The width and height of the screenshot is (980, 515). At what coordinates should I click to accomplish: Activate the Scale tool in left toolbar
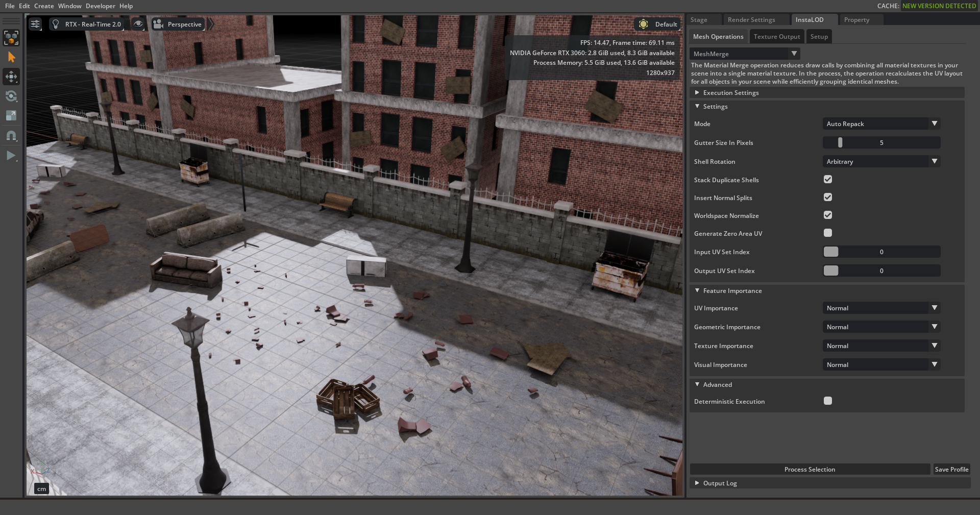tap(11, 115)
